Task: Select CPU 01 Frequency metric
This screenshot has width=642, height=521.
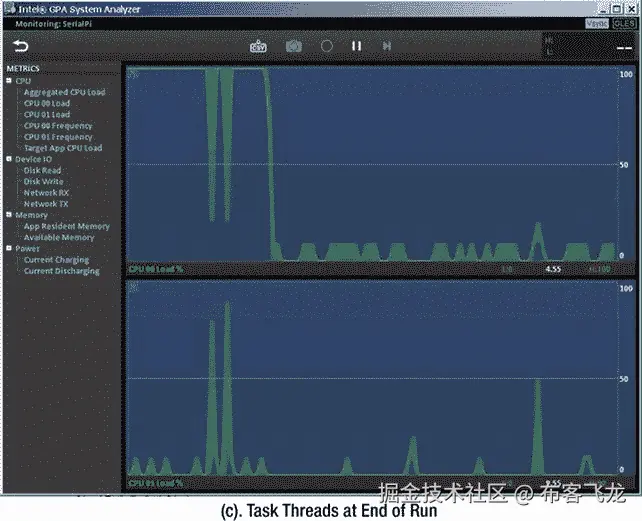Action: [58, 137]
